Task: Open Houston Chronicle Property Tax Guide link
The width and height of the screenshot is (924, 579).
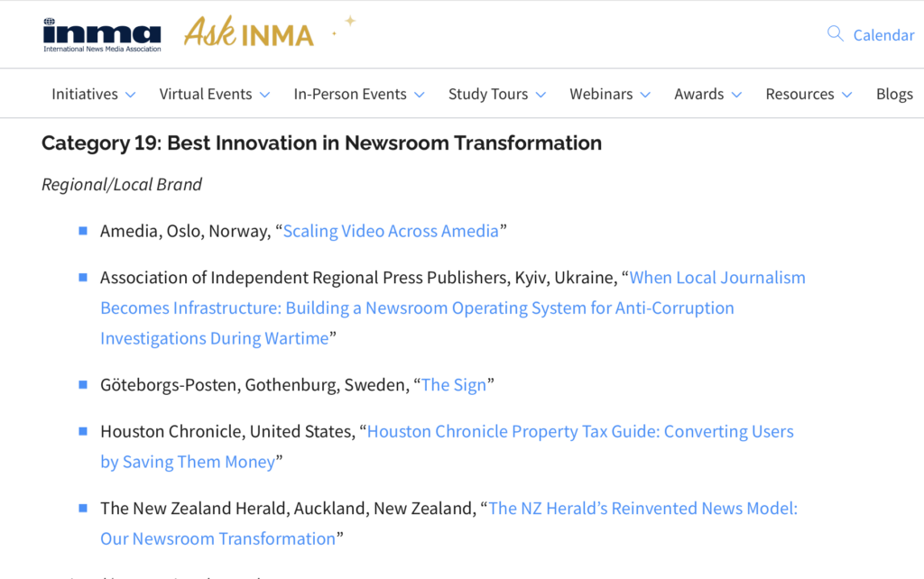Action: click(579, 431)
